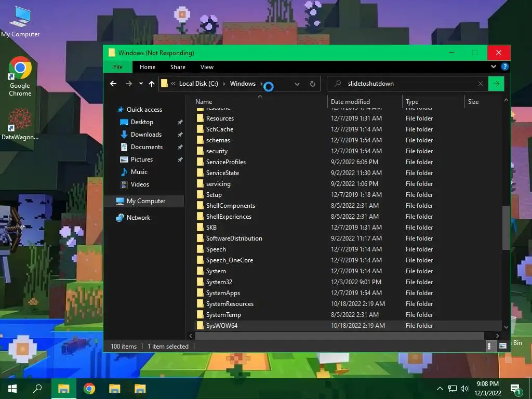Click the slidetoshutdown search field

coord(407,84)
